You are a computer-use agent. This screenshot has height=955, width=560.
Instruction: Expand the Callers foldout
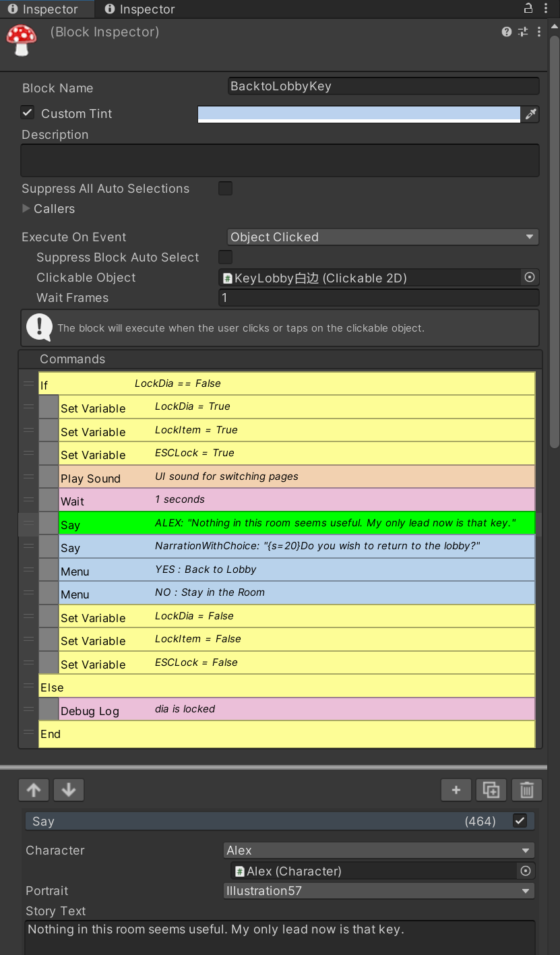tap(27, 209)
